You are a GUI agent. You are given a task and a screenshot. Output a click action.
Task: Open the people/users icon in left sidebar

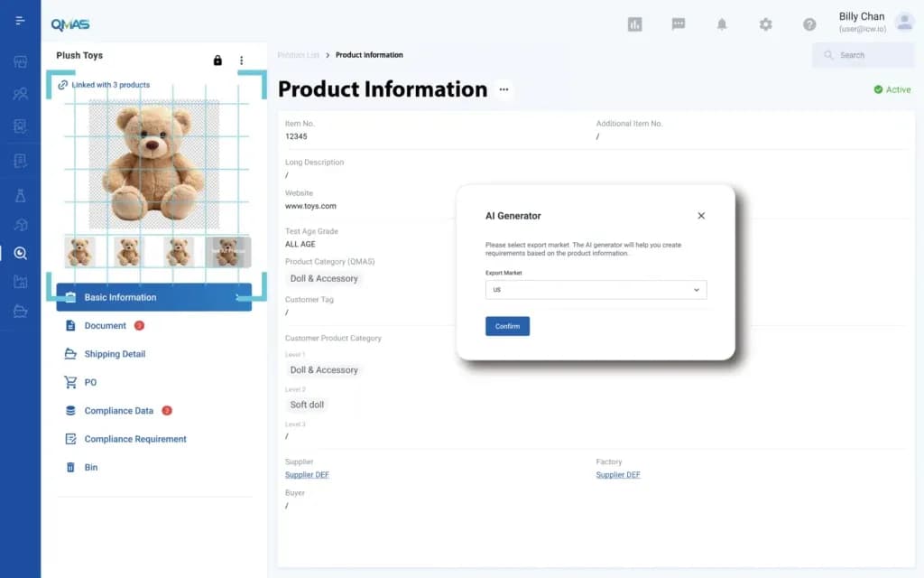click(20, 94)
